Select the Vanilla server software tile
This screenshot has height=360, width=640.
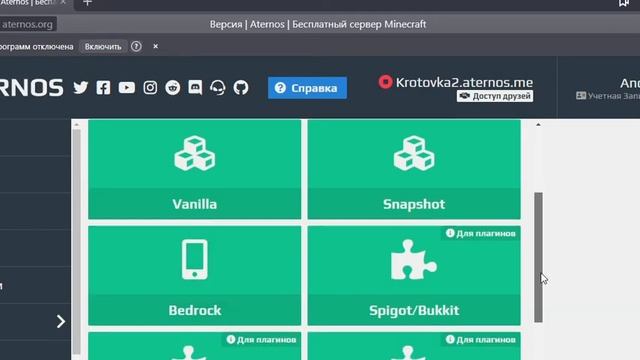[x=195, y=169]
